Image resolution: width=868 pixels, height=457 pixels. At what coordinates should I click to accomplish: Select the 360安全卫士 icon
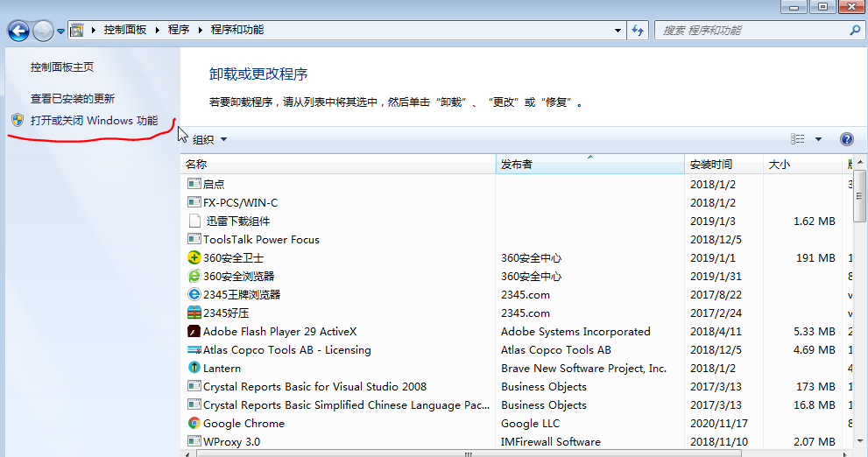coord(194,257)
